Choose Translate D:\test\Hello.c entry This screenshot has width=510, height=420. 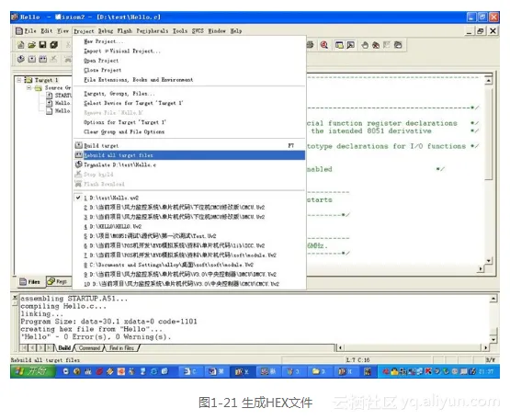(x=189, y=165)
